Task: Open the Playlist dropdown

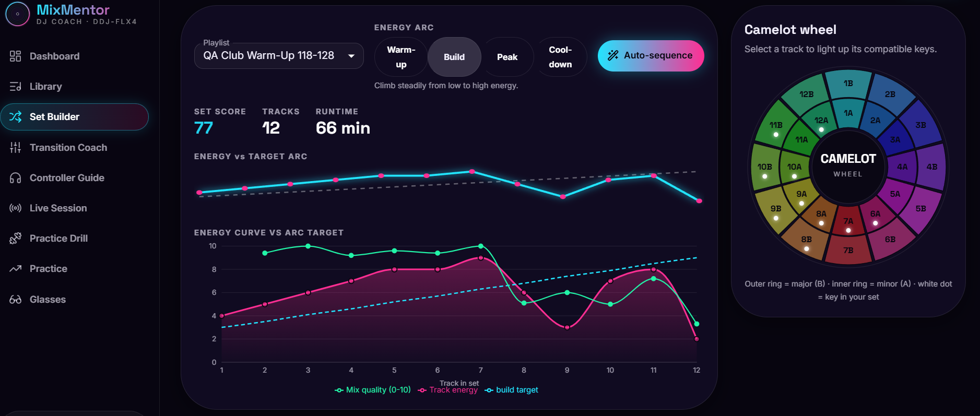Action: (279, 56)
